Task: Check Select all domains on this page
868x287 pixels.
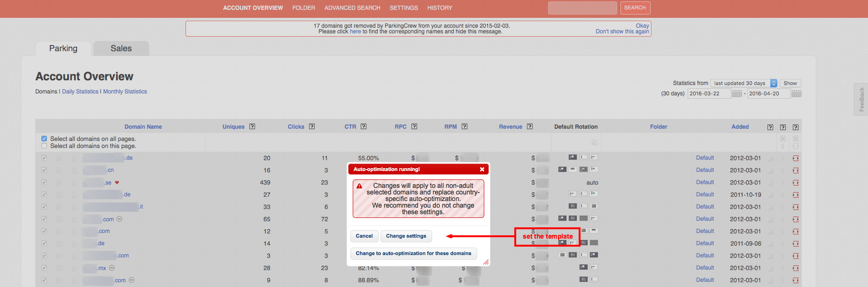Action: [x=44, y=146]
